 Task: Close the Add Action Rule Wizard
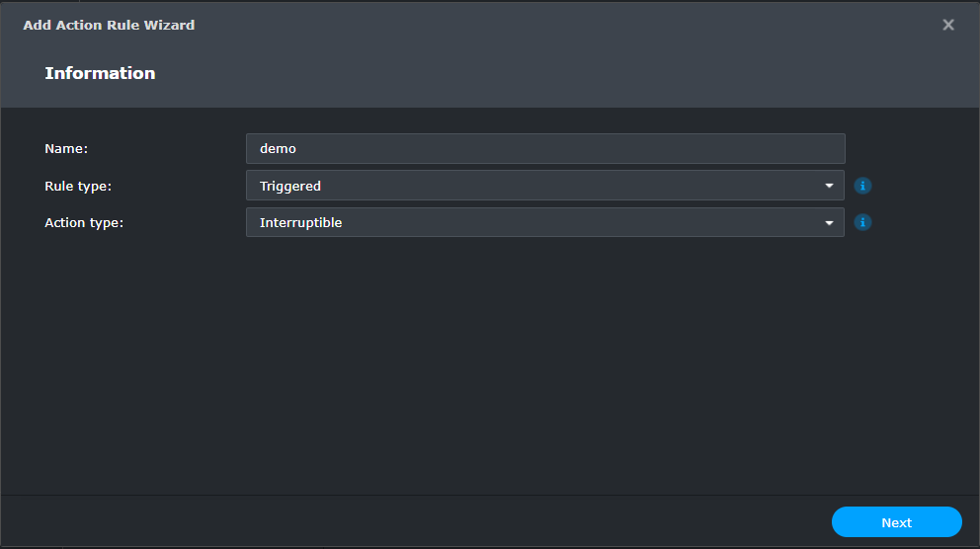click(x=948, y=25)
